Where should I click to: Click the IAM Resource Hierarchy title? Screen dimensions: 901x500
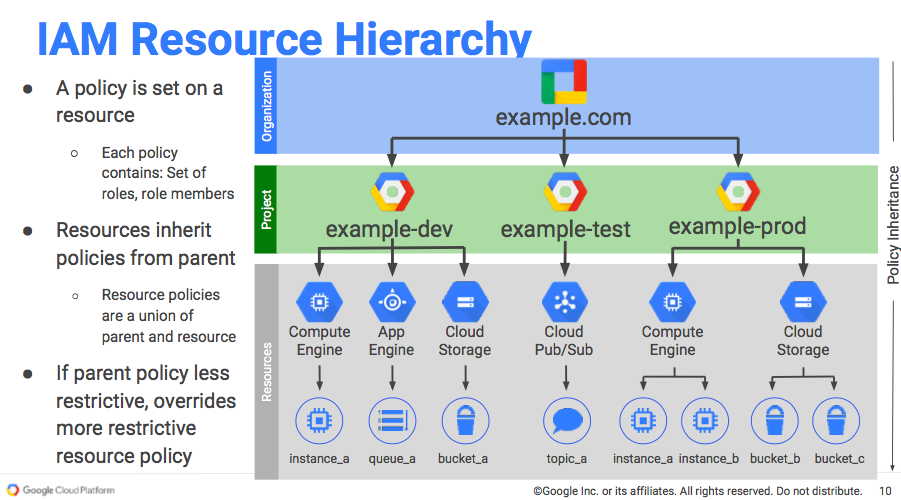click(x=284, y=38)
